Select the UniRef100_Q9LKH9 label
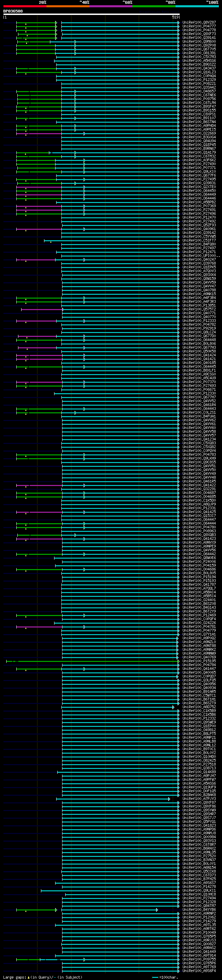 [199, 459]
